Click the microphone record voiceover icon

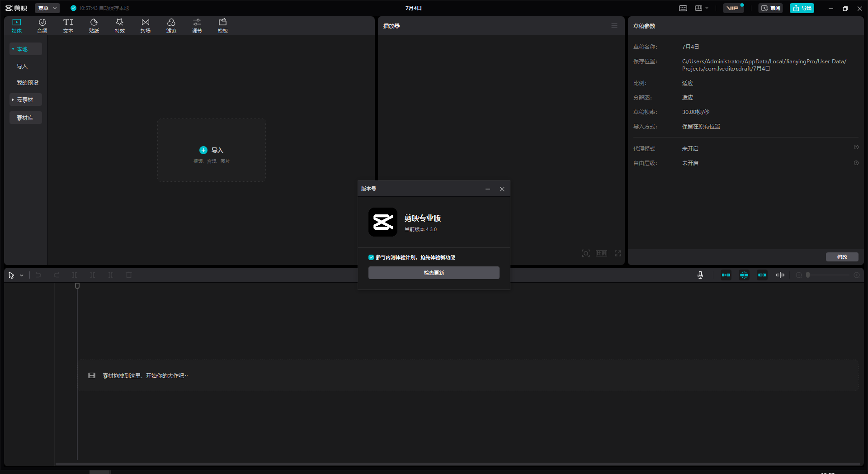coord(700,275)
